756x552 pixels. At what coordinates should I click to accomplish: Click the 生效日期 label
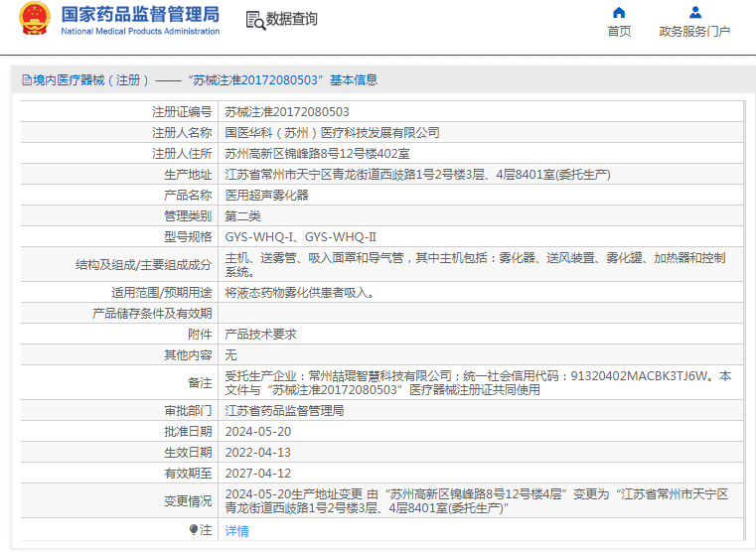(188, 453)
